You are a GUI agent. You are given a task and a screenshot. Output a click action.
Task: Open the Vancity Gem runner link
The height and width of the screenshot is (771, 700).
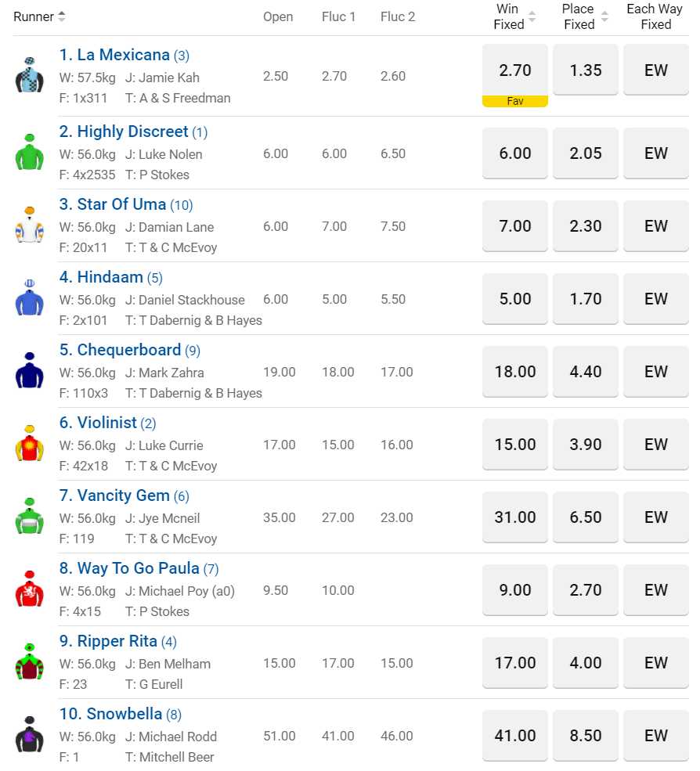123,495
